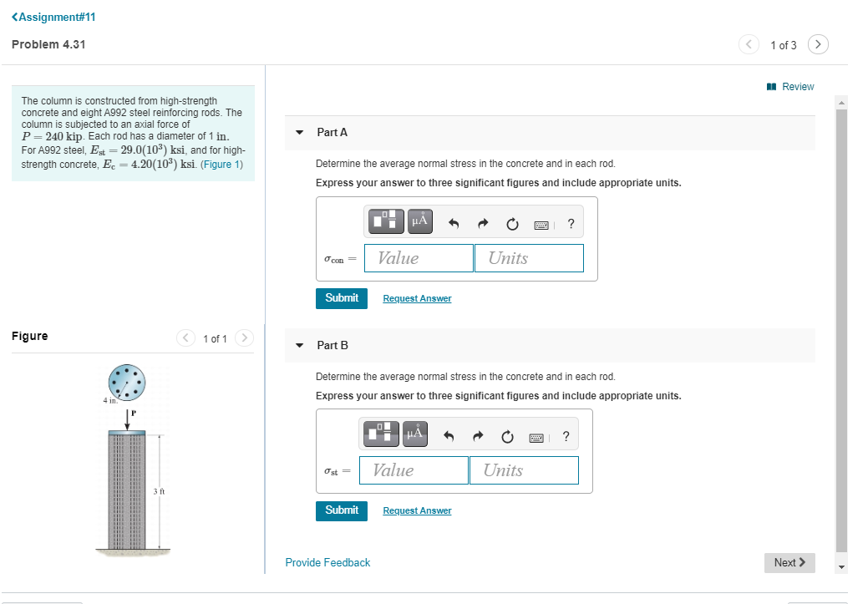Focus the σst Value field
Screen dimensions: 868x604
click(x=414, y=470)
